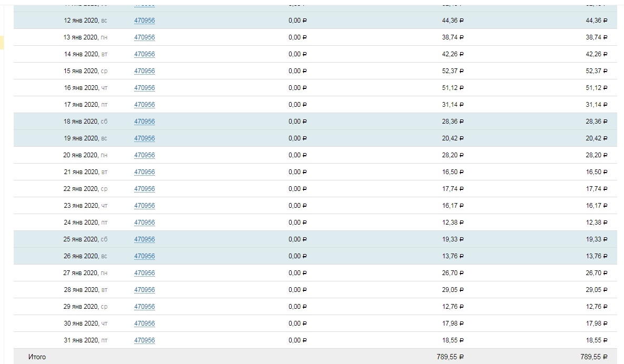Select the 14 янв 2020 date cell
The height and width of the screenshot is (364, 624).
(86, 54)
